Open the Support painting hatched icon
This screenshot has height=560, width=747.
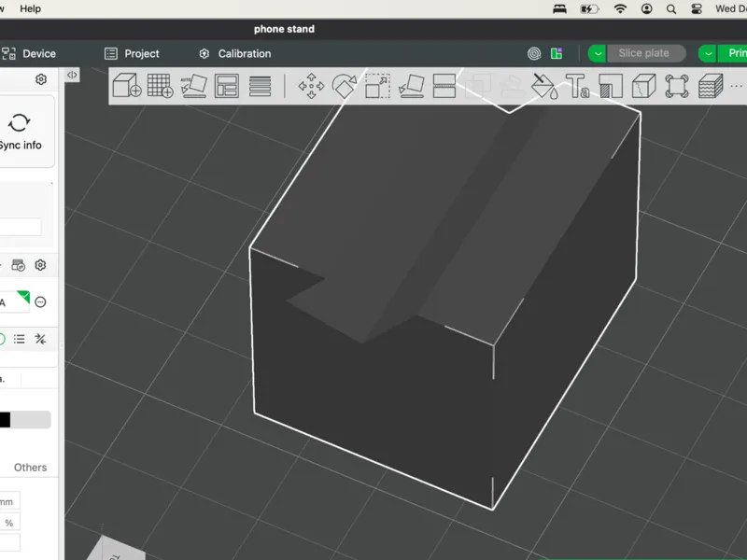[x=611, y=86]
